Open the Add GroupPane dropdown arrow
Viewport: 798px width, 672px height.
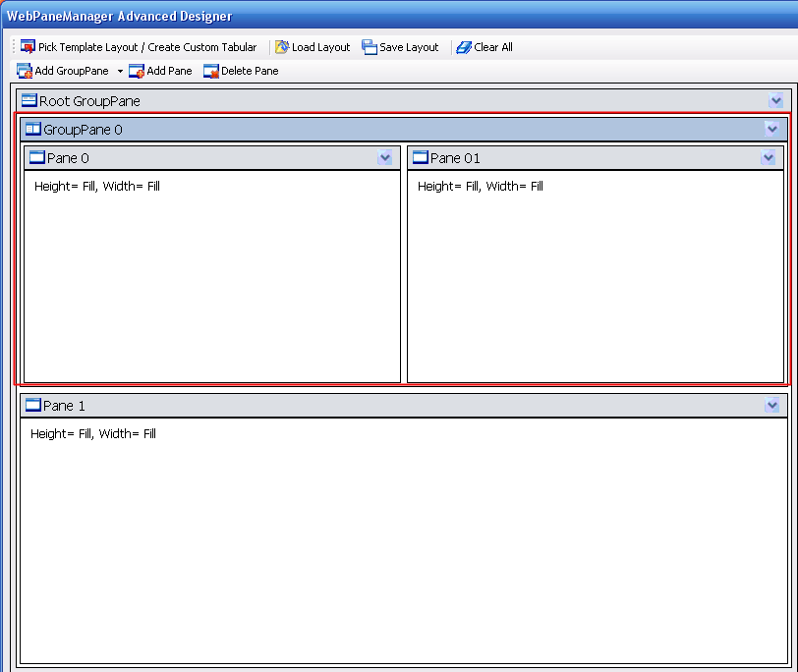point(120,72)
